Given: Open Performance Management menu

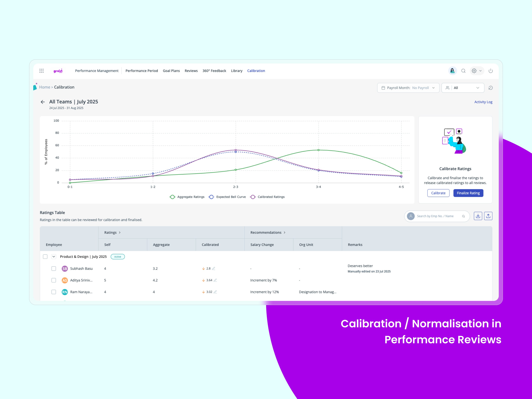Looking at the screenshot, I should click(x=97, y=71).
